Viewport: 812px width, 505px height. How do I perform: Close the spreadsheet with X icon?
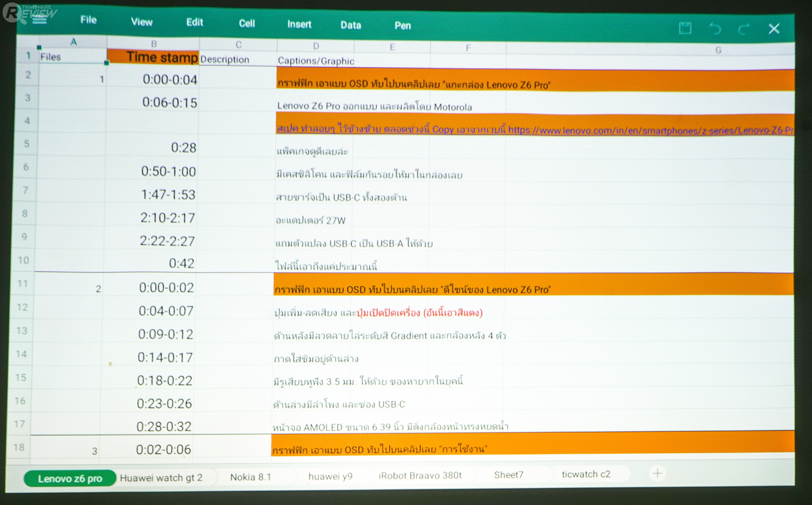774,29
